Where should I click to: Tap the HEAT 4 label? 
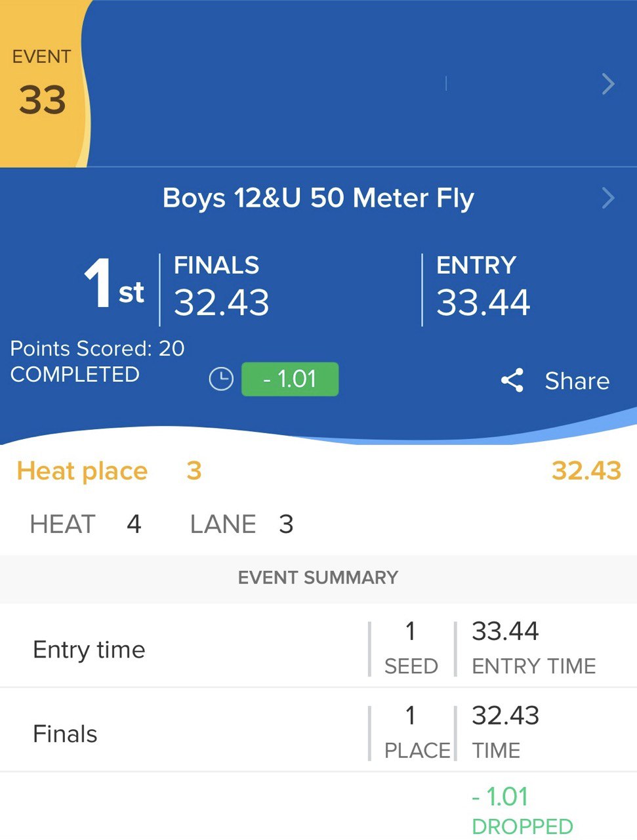[85, 524]
